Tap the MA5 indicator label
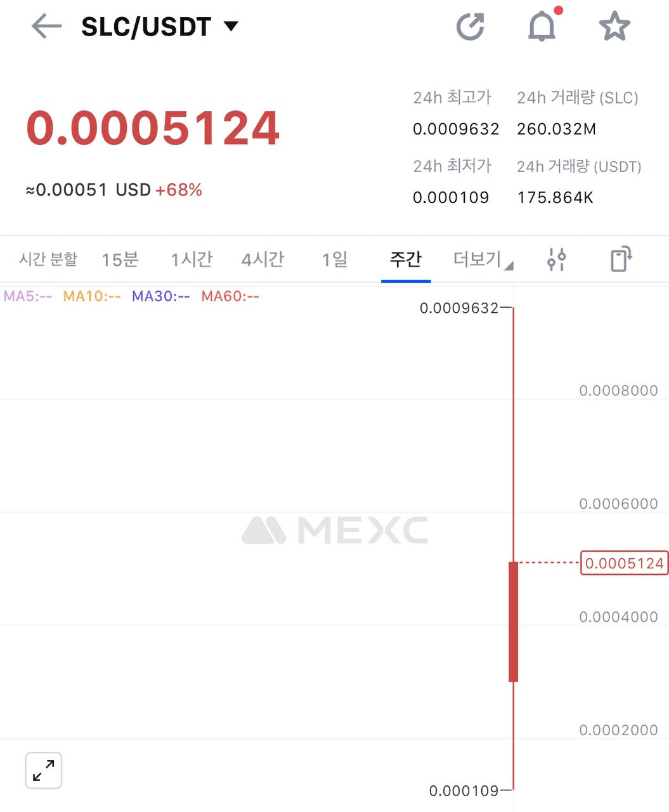This screenshot has height=812, width=669. [28, 296]
